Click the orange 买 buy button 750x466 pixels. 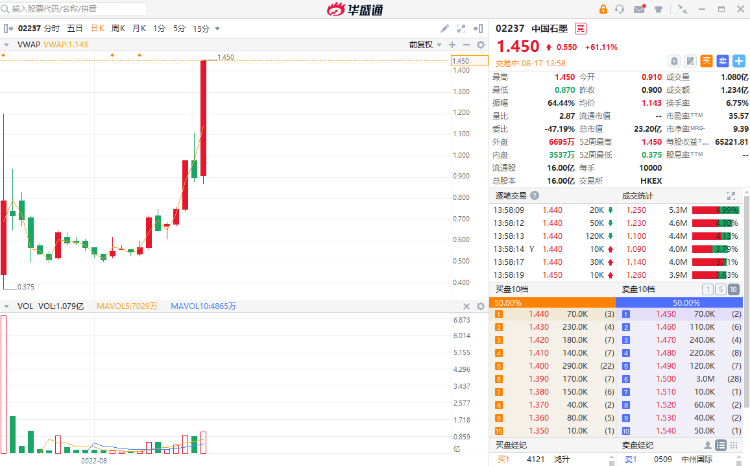coord(706,61)
